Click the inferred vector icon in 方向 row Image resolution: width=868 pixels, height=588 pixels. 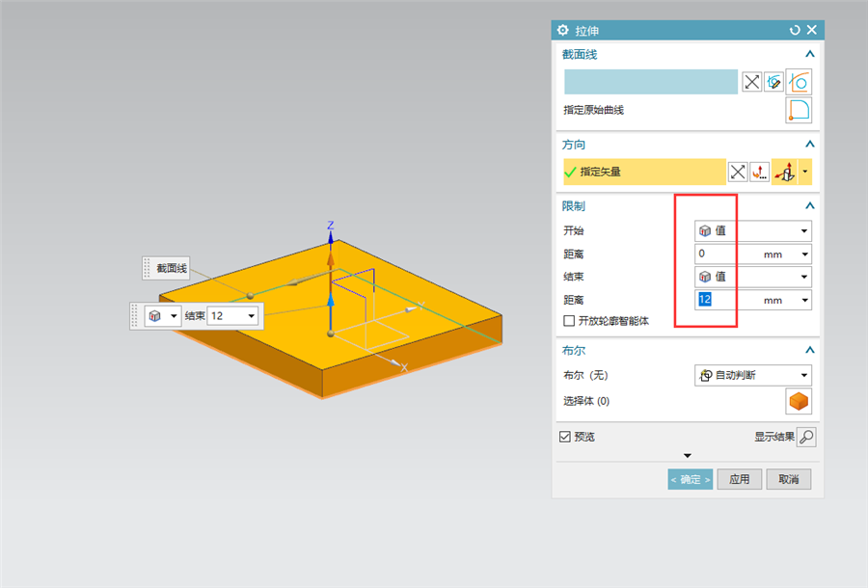click(x=785, y=172)
